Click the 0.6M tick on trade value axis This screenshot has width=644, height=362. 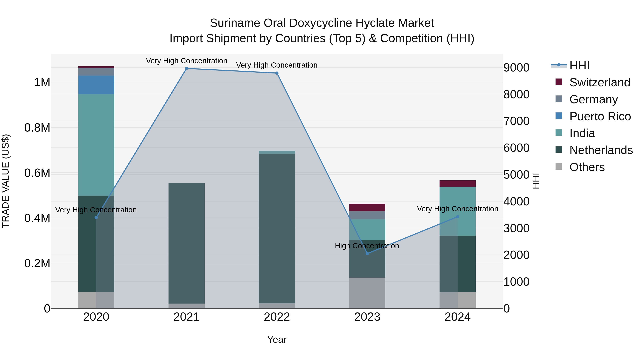point(37,173)
